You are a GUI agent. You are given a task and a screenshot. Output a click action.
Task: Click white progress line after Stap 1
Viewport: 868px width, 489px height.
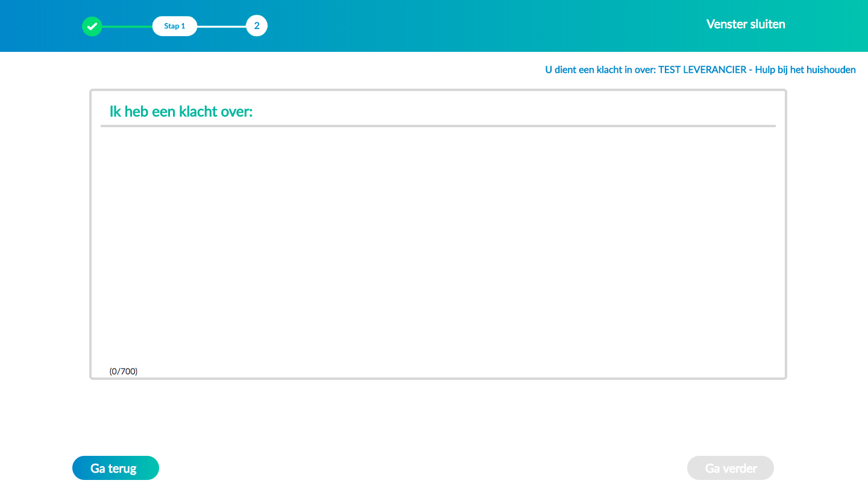pos(221,27)
